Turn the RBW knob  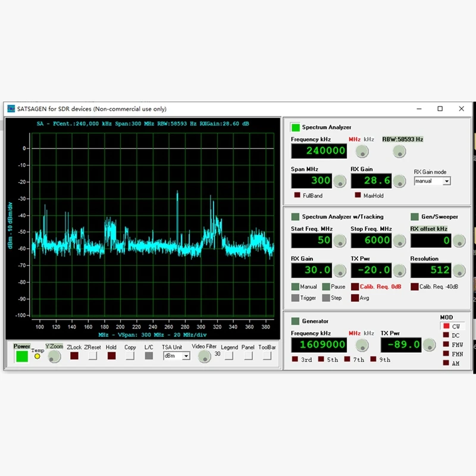click(399, 151)
